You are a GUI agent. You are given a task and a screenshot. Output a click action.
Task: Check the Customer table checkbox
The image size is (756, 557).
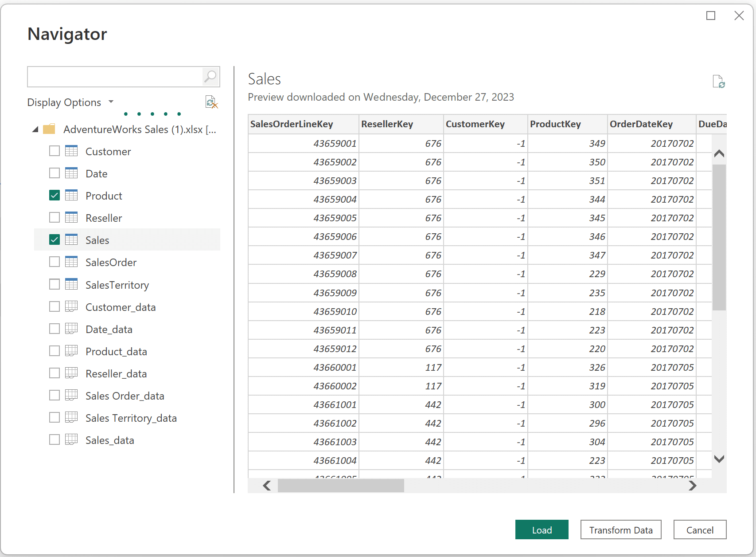[x=55, y=151]
